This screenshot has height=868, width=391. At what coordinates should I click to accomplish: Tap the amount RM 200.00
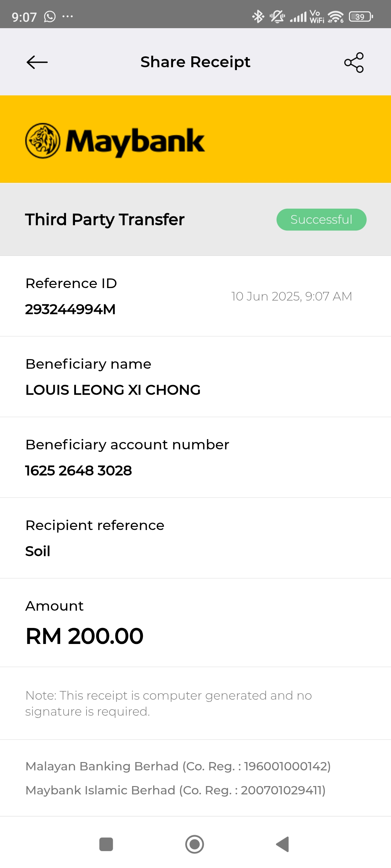click(x=85, y=636)
